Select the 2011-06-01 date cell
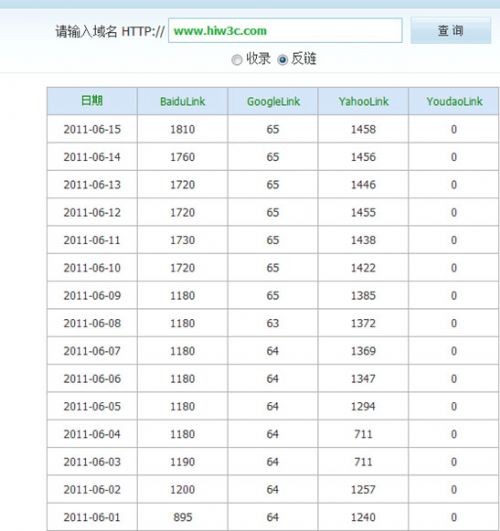 (92, 517)
